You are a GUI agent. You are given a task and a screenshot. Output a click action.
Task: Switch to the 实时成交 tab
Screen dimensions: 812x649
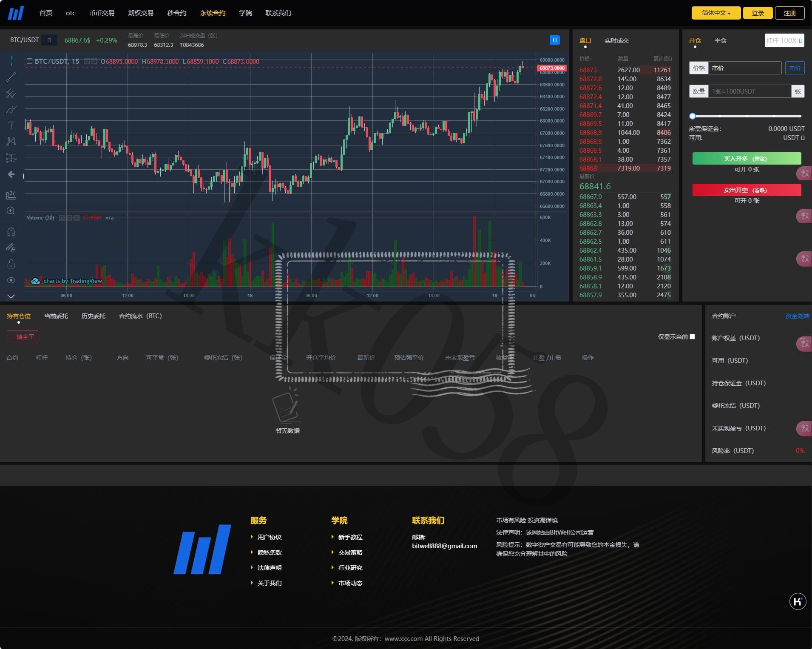point(616,40)
